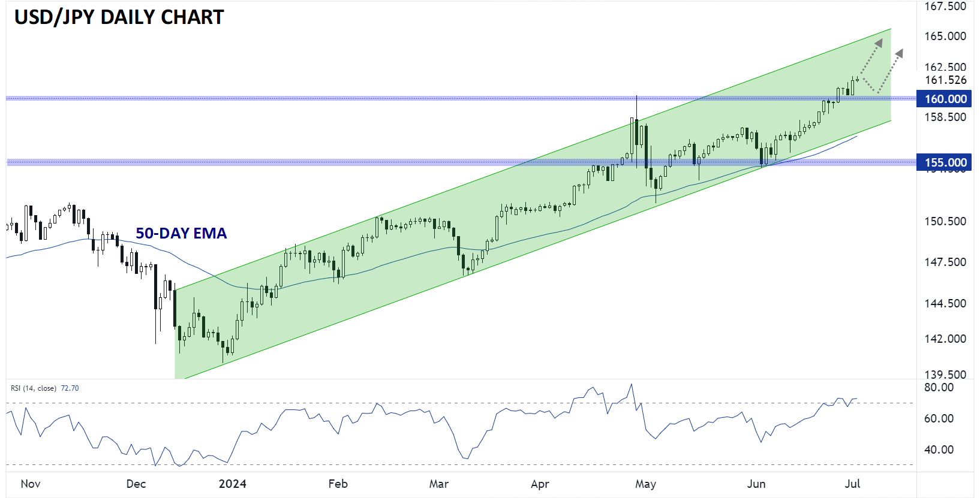Click the Nov date axis label
This screenshot has width=980, height=498.
click(31, 484)
